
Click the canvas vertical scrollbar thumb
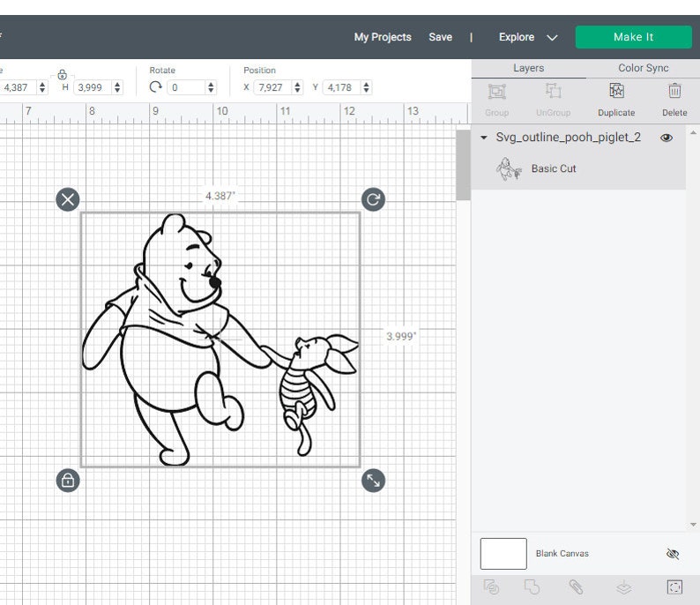point(463,165)
